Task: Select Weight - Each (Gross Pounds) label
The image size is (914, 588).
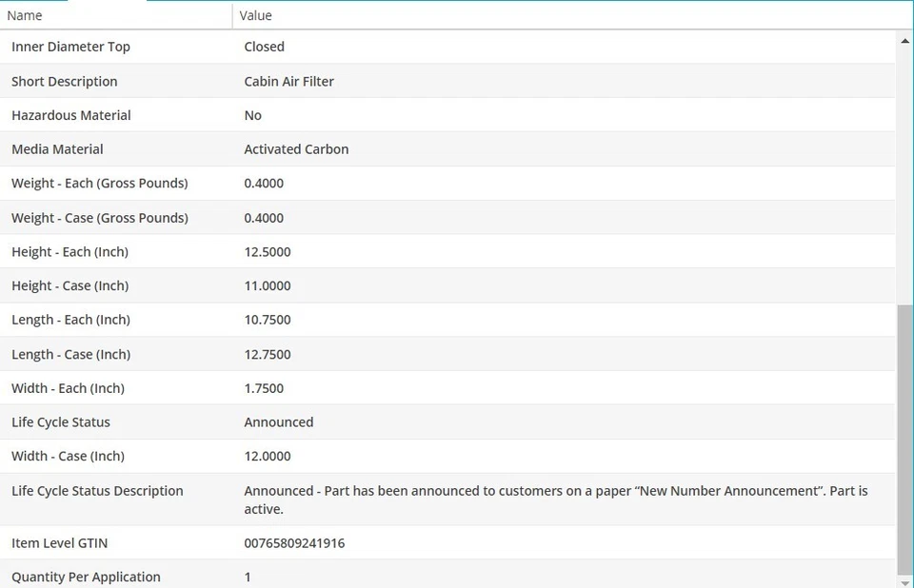Action: pyautogui.click(x=100, y=183)
